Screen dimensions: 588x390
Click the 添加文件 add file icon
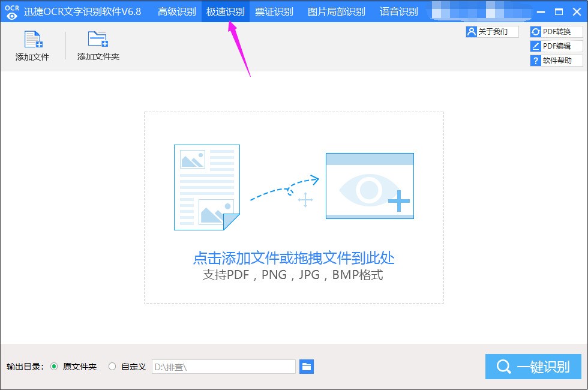tap(33, 40)
